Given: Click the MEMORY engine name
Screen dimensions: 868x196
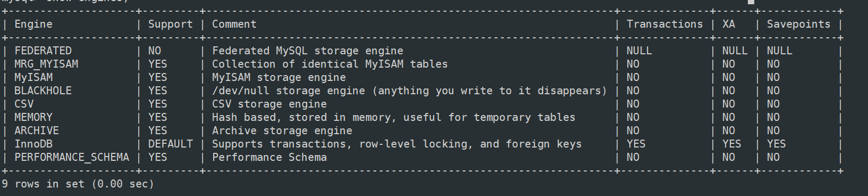Looking at the screenshot, I should [33, 117].
